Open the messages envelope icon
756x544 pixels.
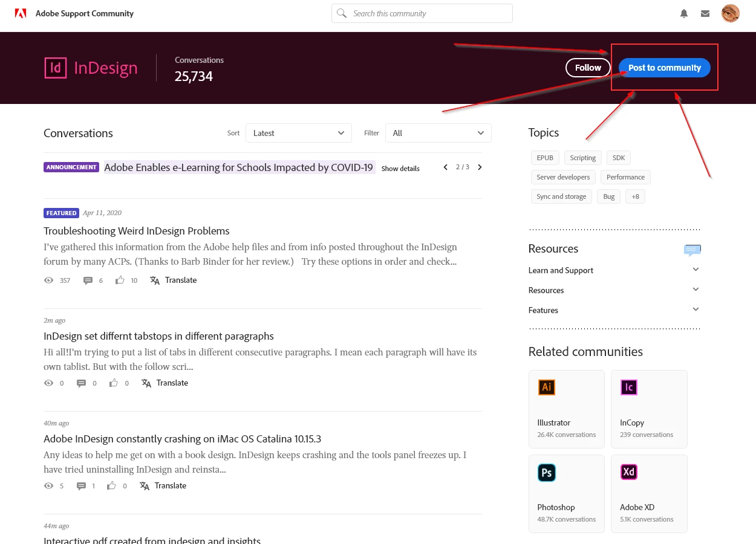coord(705,13)
